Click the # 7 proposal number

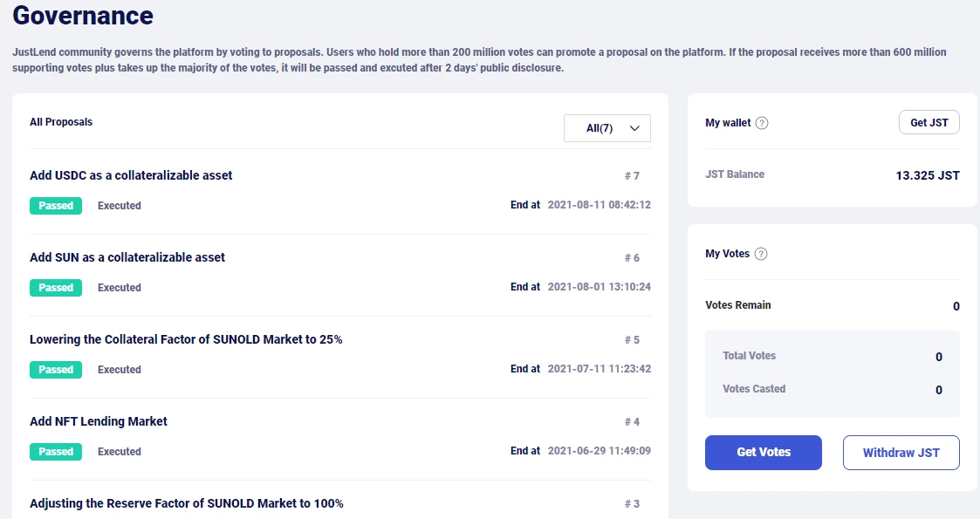632,176
